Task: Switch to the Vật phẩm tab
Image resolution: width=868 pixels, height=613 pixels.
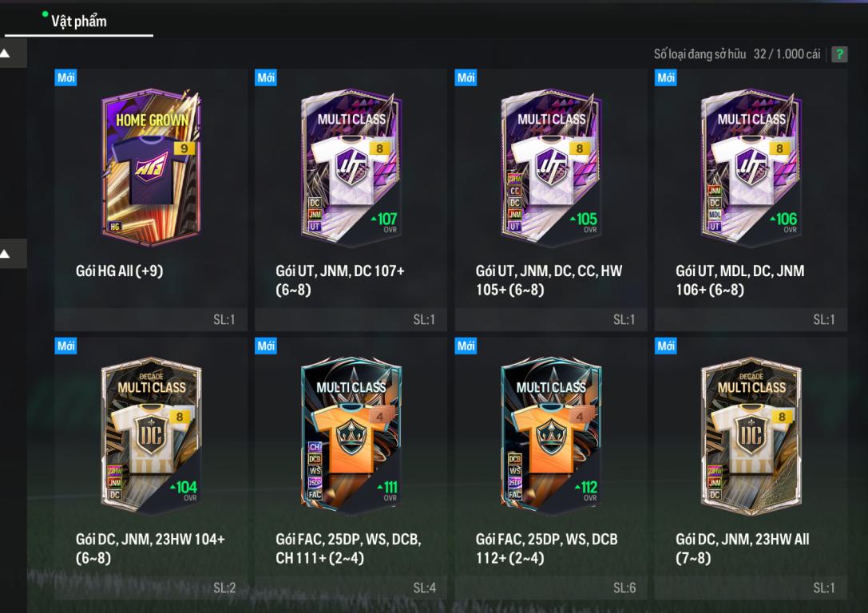Action: 78,22
